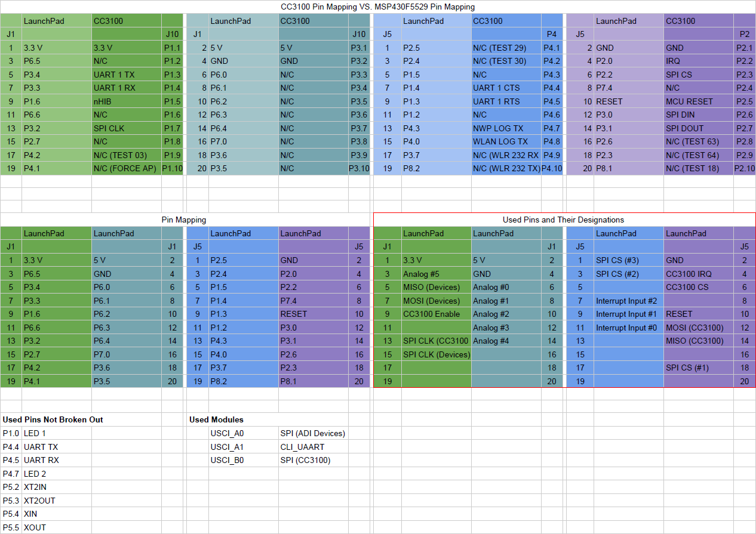Viewport: 756px width, 534px height.
Task: Click the 'nHIB' cell
Action: click(x=127, y=101)
